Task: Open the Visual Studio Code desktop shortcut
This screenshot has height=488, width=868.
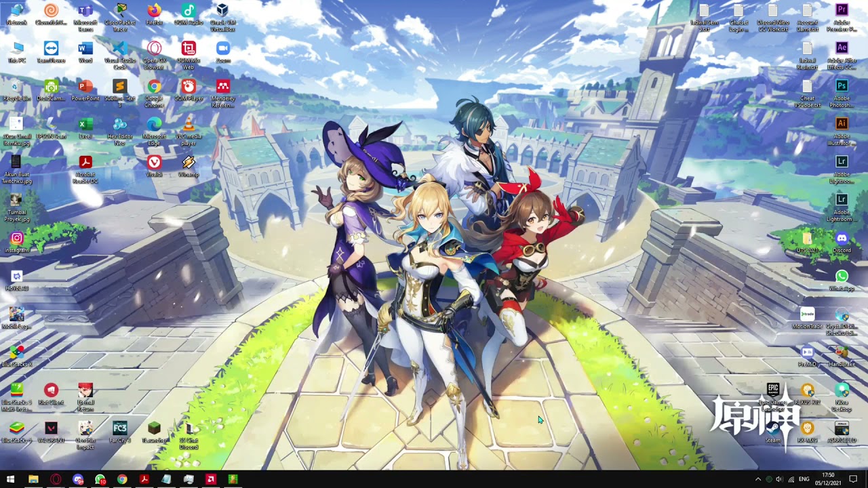Action: 119,49
